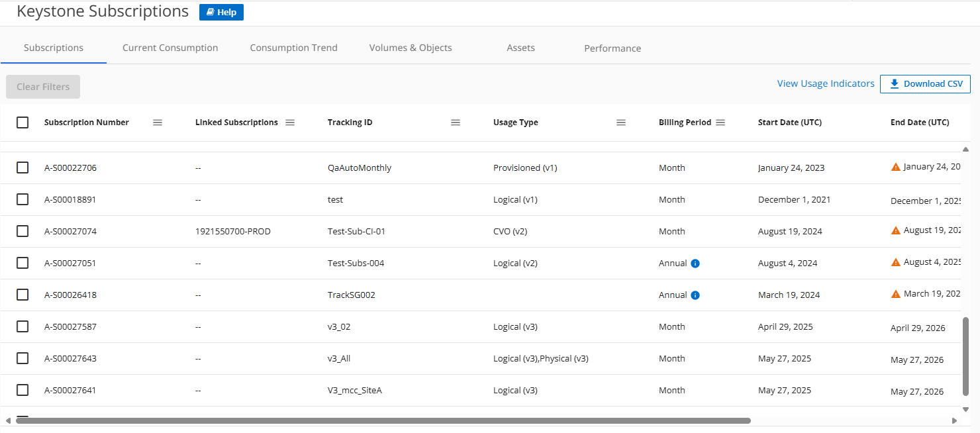Tick the checkbox for A-S00027641

[x=23, y=390]
